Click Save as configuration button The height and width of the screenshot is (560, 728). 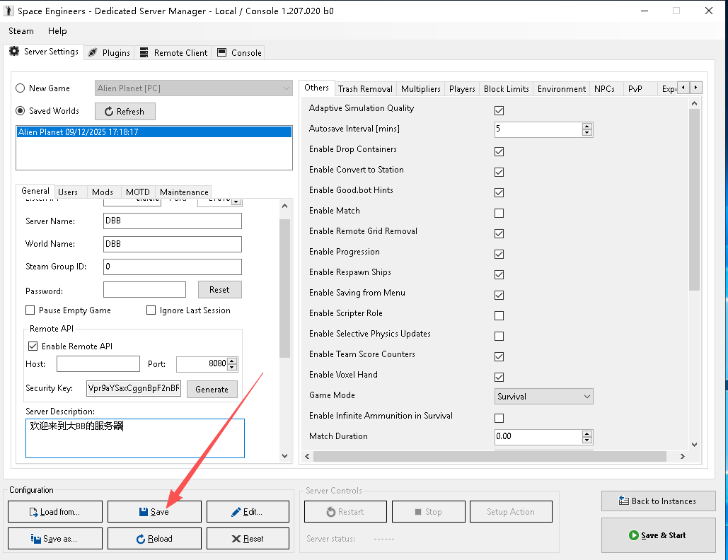(x=54, y=539)
